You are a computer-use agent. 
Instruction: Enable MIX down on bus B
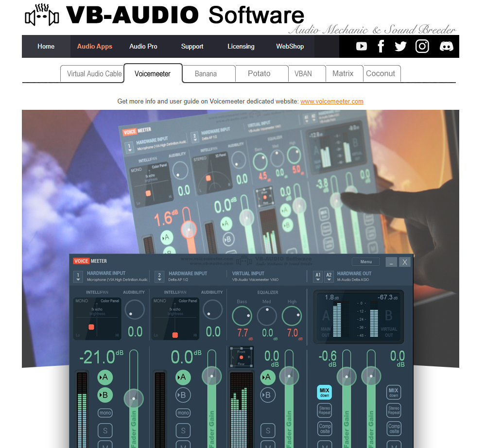(x=394, y=392)
